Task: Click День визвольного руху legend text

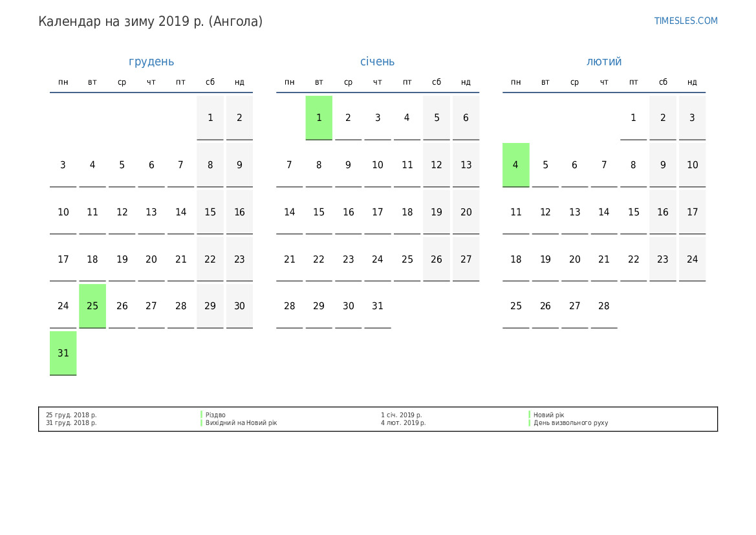Action: click(x=570, y=423)
